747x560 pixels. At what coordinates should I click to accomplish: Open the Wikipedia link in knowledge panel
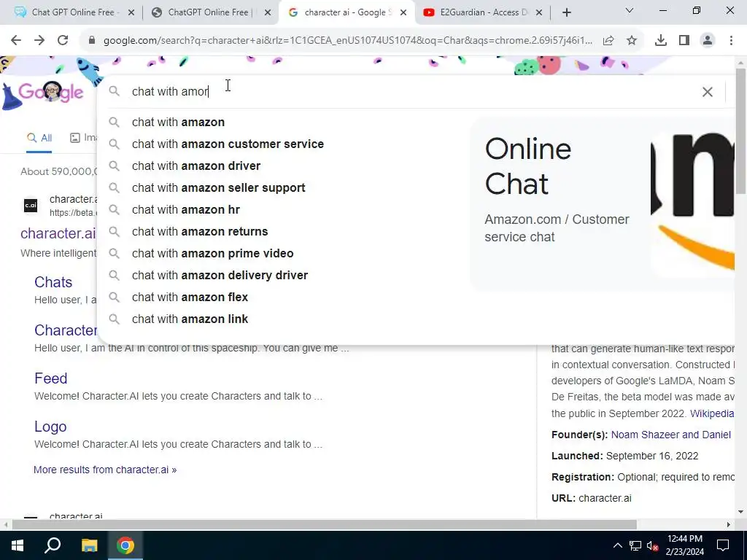[712, 414]
